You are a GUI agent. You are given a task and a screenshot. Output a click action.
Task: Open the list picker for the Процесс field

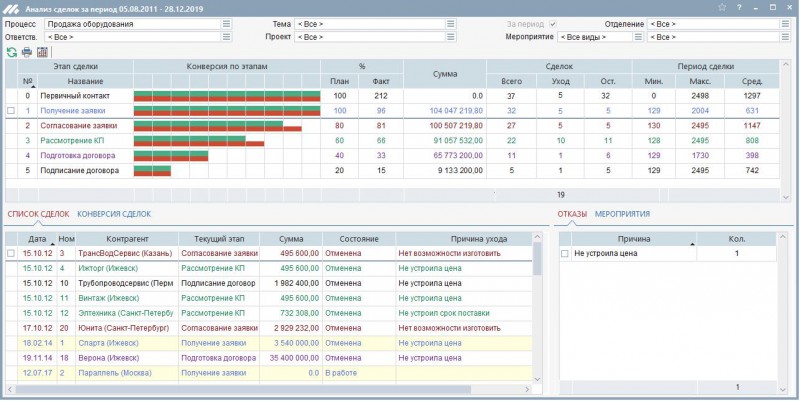(x=227, y=23)
